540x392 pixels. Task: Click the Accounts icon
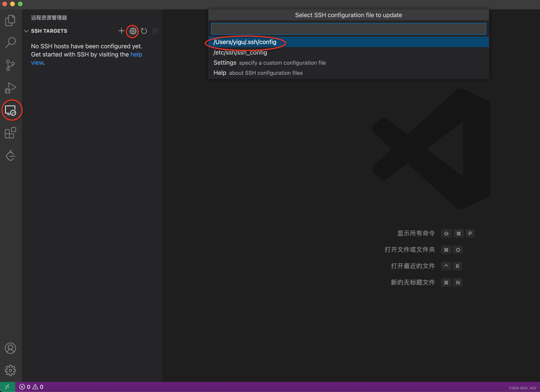tap(10, 348)
